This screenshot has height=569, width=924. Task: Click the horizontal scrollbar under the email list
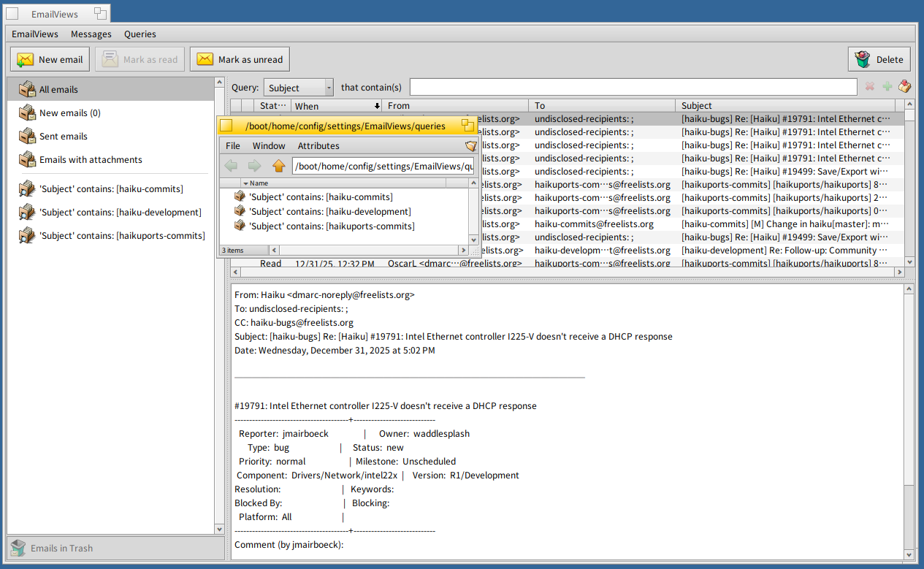(562, 272)
